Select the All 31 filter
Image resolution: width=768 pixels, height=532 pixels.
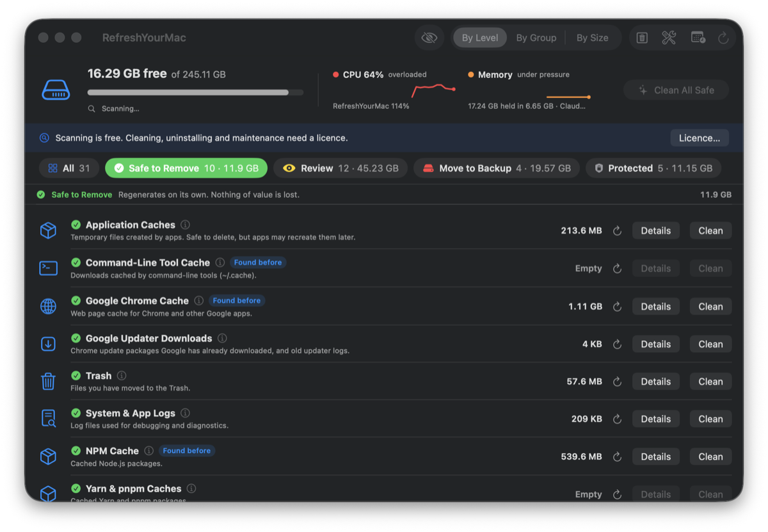pos(69,168)
